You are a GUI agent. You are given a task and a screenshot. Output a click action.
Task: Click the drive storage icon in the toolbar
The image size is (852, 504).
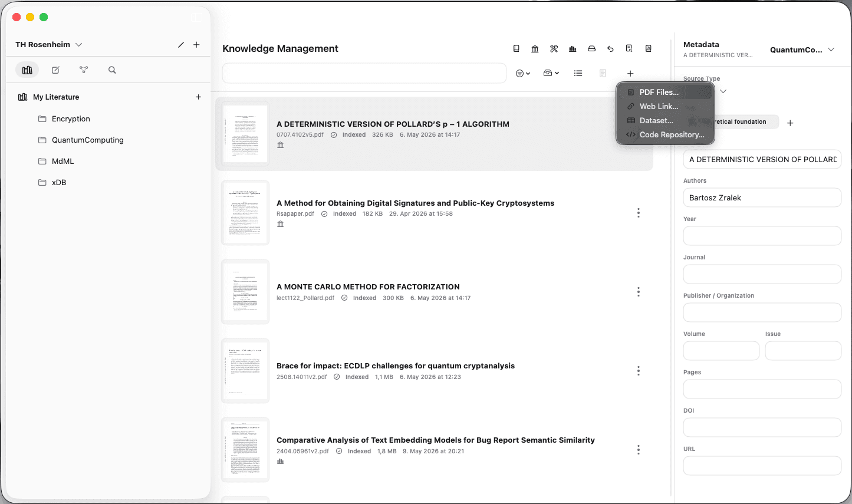click(x=591, y=49)
